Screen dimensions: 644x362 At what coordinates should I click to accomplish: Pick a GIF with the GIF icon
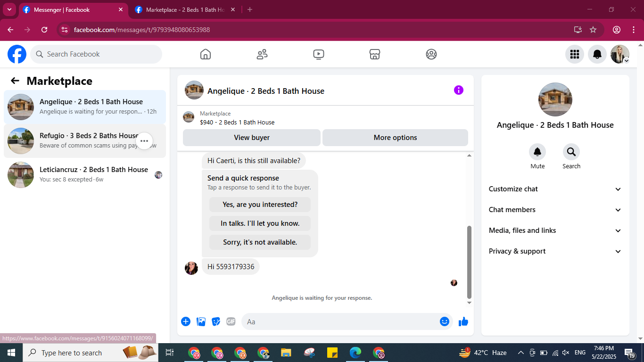[x=231, y=321]
